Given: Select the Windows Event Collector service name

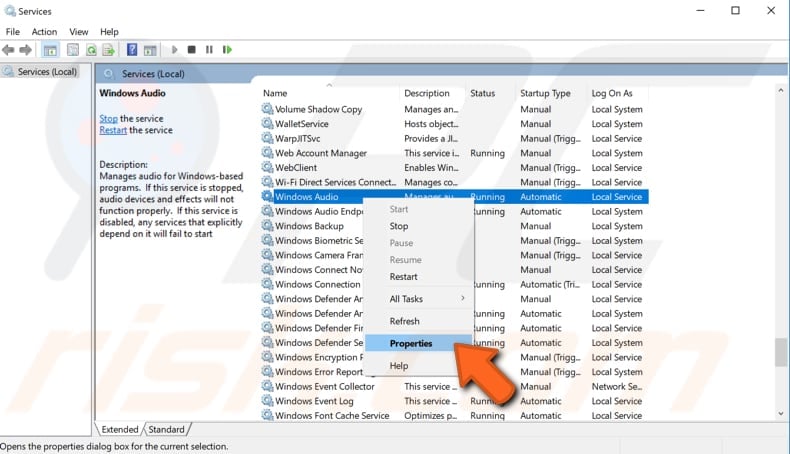Looking at the screenshot, I should pyautogui.click(x=325, y=386).
